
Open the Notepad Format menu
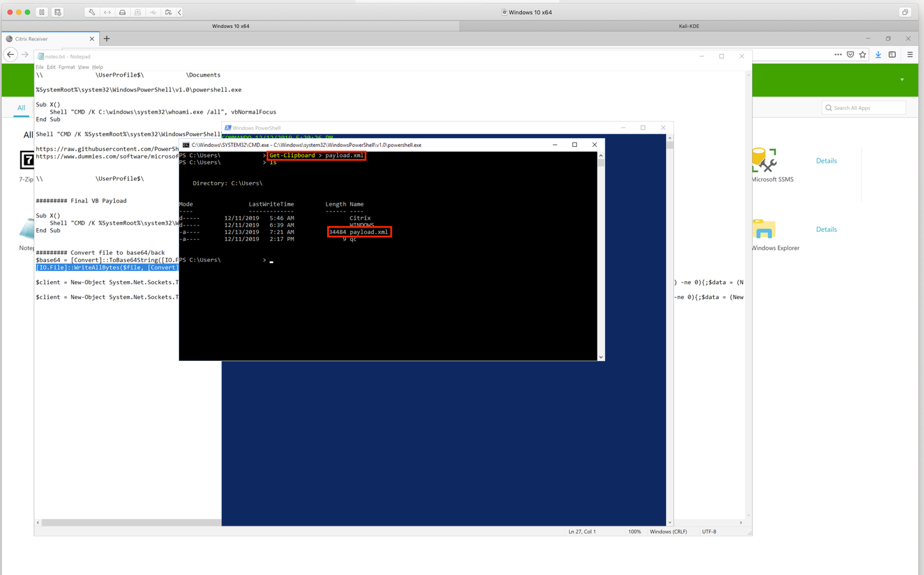click(66, 67)
